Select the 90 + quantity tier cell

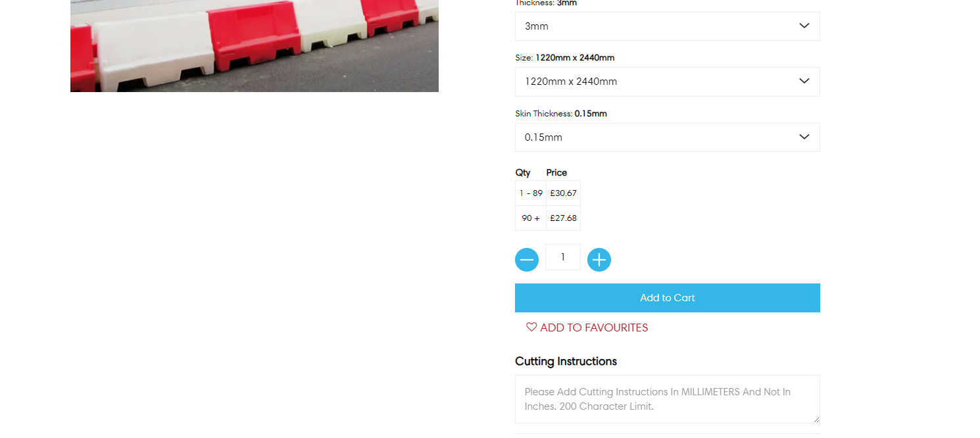[531, 218]
